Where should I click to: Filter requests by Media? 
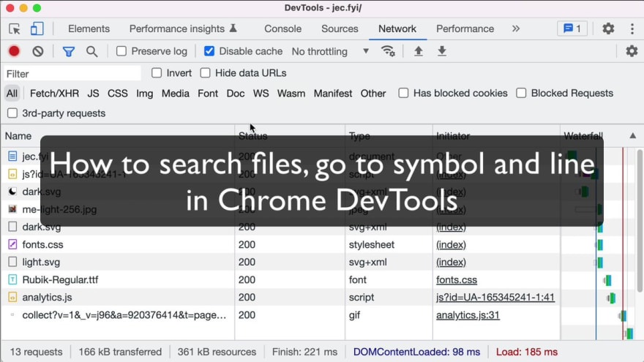pos(176,94)
